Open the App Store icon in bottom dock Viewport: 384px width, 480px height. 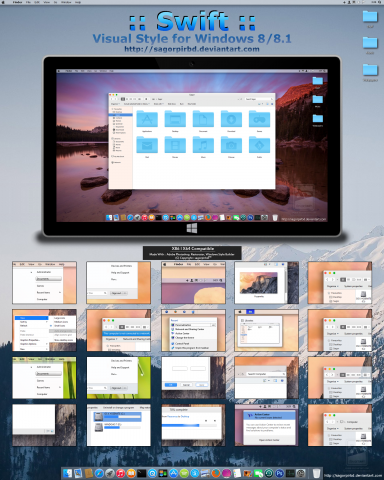174,473
